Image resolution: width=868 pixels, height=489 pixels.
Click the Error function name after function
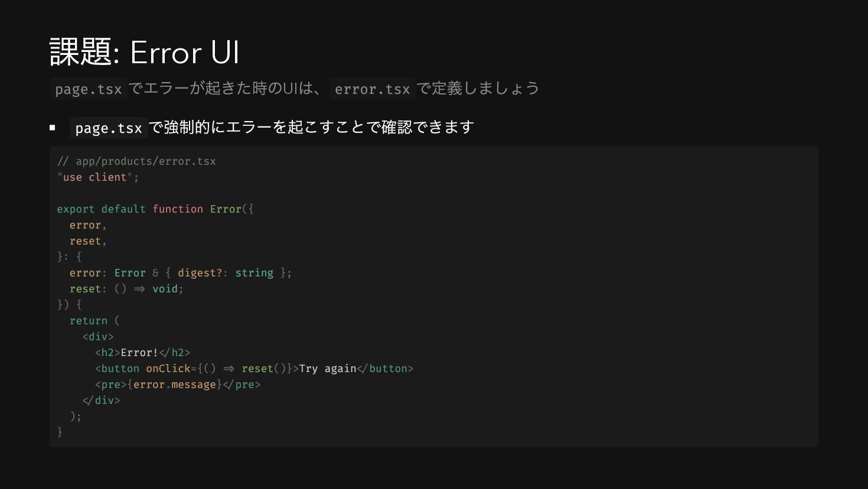(226, 209)
